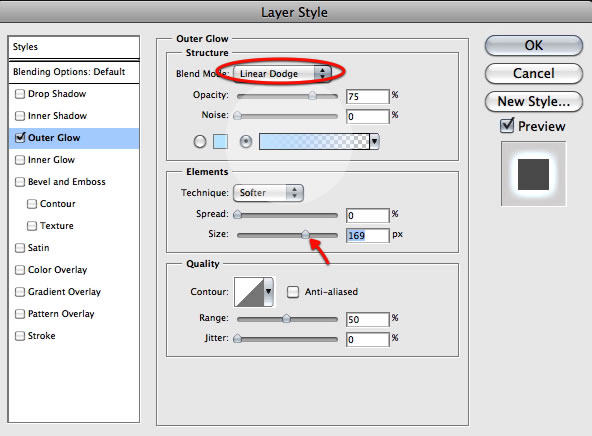This screenshot has height=436, width=592.
Task: Click the Opacity value input field
Action: coord(367,97)
